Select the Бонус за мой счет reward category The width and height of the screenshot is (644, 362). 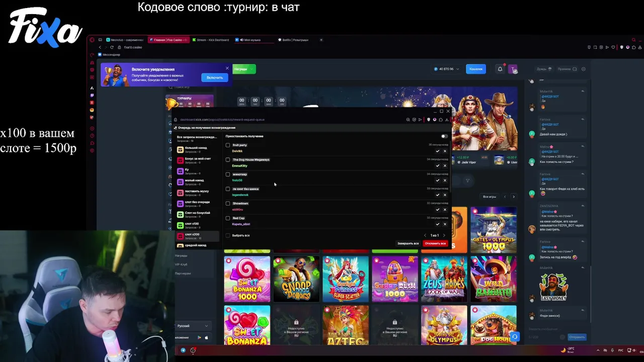coord(197,160)
